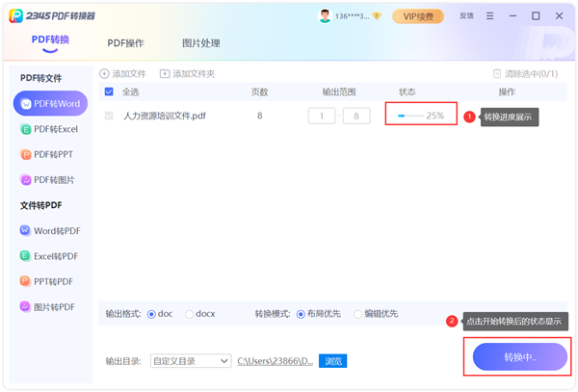Choose 编辑优先 conversion mode

pyautogui.click(x=358, y=314)
